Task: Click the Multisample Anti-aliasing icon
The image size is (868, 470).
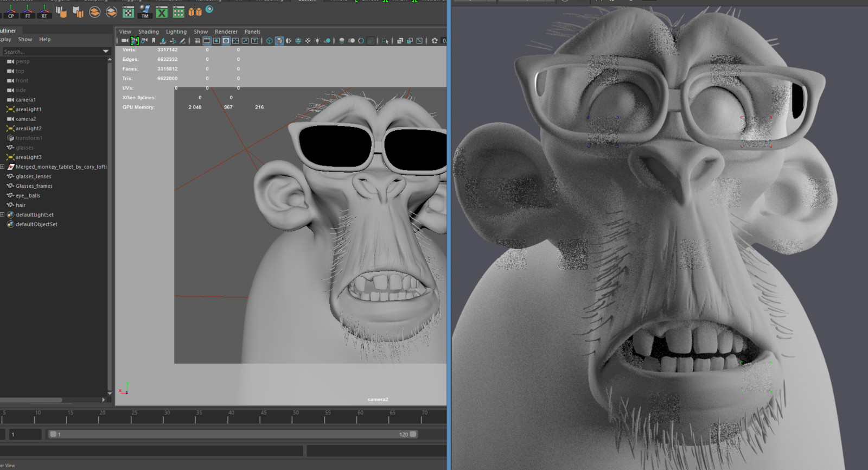Action: click(361, 41)
